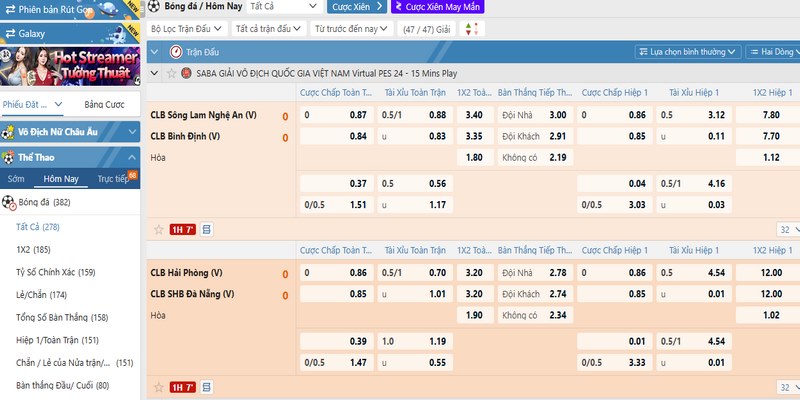
Task: Star the Sông Lam Nghệ An match as favorite
Action: point(157,229)
